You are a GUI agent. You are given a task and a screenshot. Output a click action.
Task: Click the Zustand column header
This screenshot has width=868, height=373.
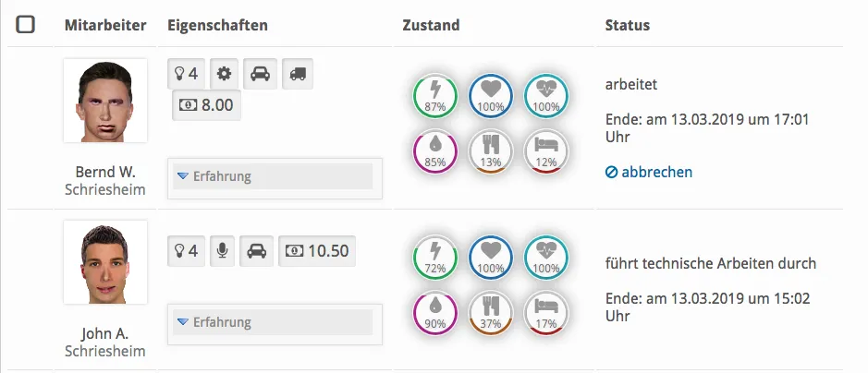(x=431, y=25)
